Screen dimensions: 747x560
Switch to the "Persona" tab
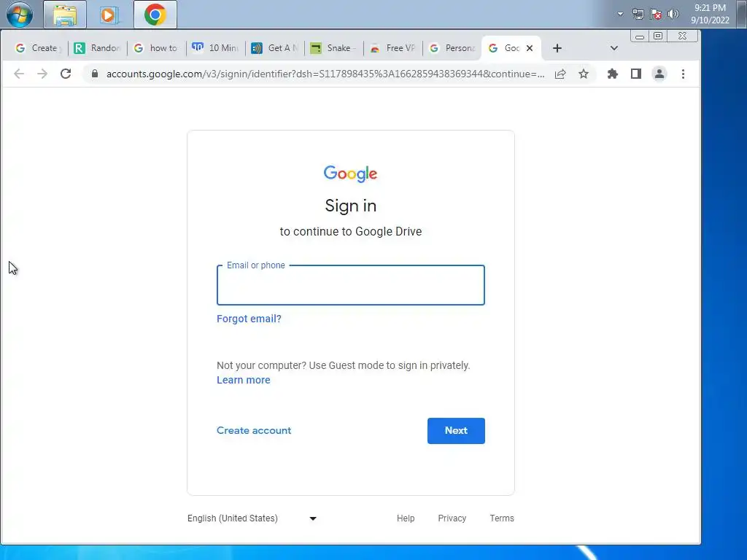point(452,48)
